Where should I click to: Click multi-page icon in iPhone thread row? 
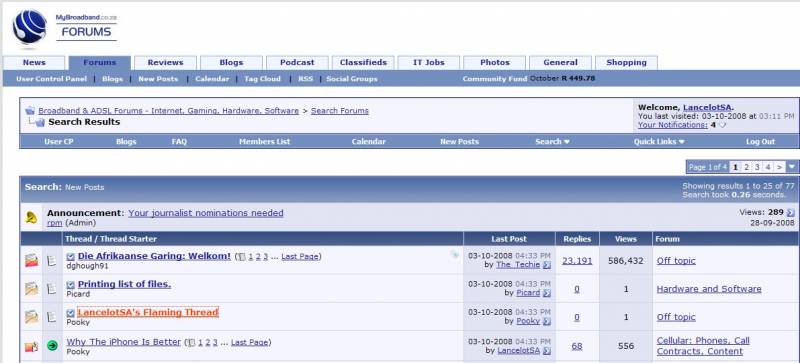pyautogui.click(x=191, y=343)
